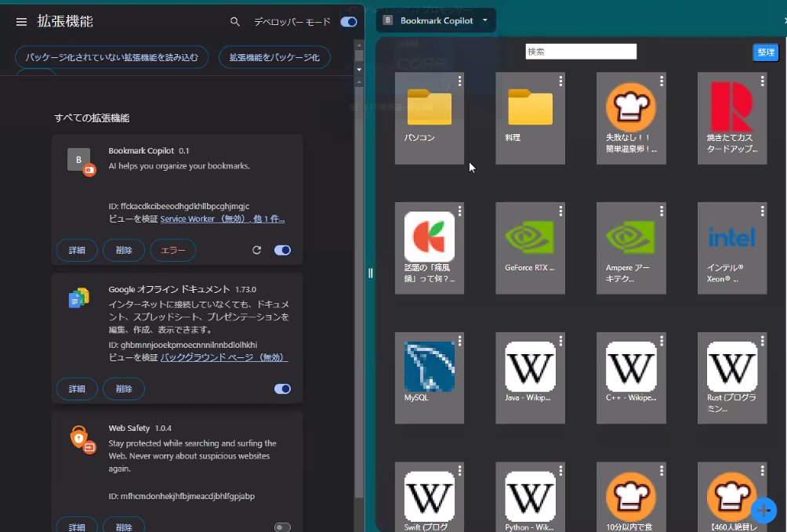Viewport: 787px width, 532px height.
Task: Reload the Bookmark Copilot extension
Action: pos(256,250)
